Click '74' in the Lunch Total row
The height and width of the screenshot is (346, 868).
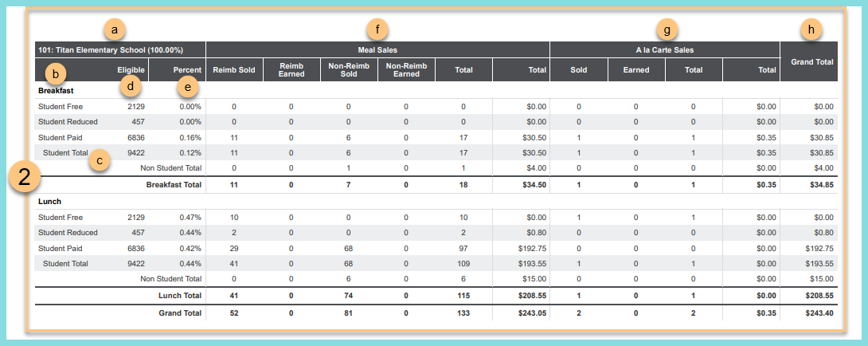click(x=349, y=296)
